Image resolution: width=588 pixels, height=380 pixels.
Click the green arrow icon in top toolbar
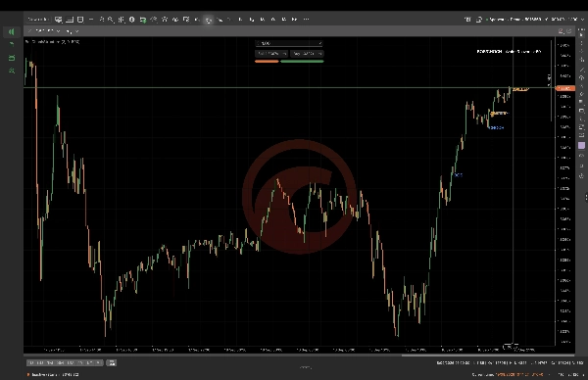(143, 20)
